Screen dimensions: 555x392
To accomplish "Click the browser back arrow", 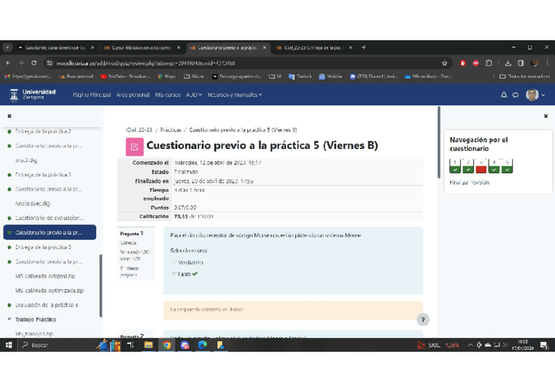I will (8, 63).
